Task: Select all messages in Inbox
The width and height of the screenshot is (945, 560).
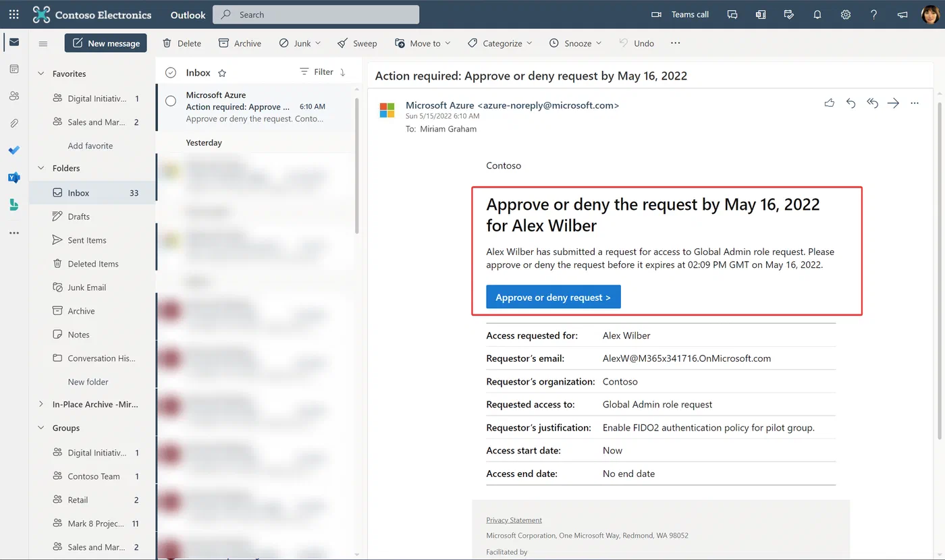Action: (171, 72)
